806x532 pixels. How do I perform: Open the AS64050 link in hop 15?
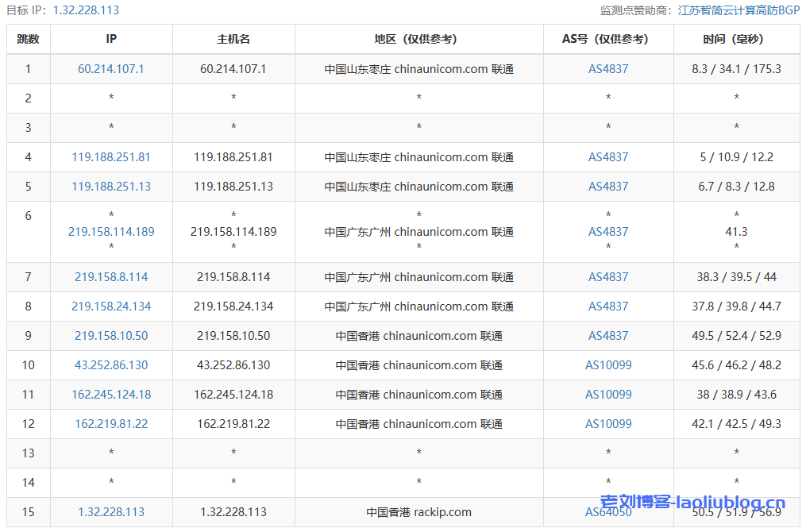coord(608,512)
